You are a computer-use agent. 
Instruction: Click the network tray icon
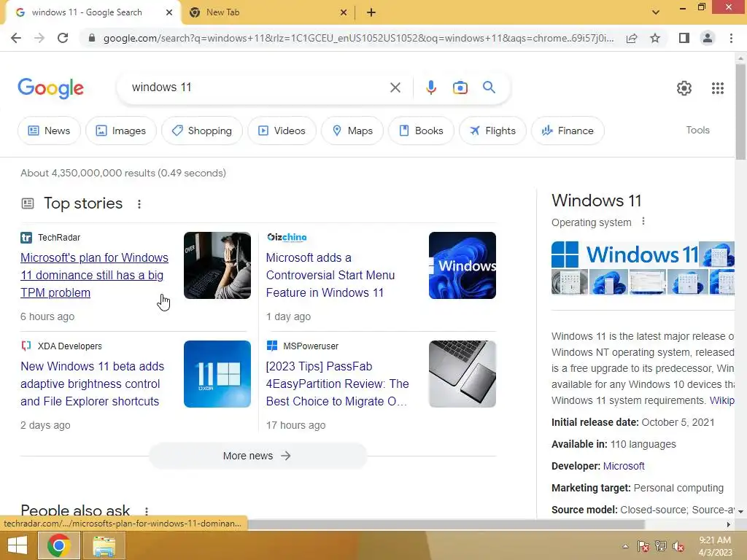point(661,546)
